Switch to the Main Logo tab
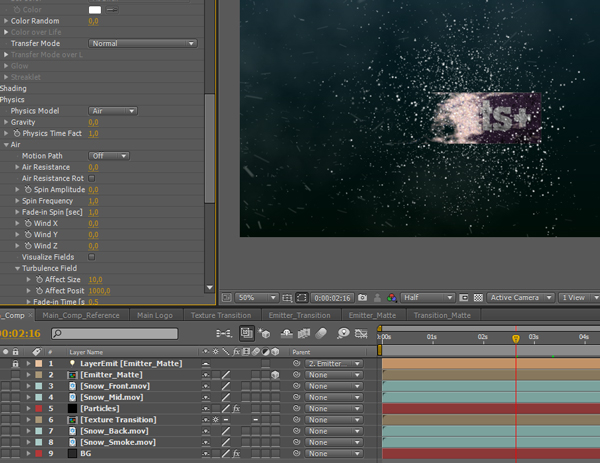The height and width of the screenshot is (463, 600). click(x=156, y=315)
